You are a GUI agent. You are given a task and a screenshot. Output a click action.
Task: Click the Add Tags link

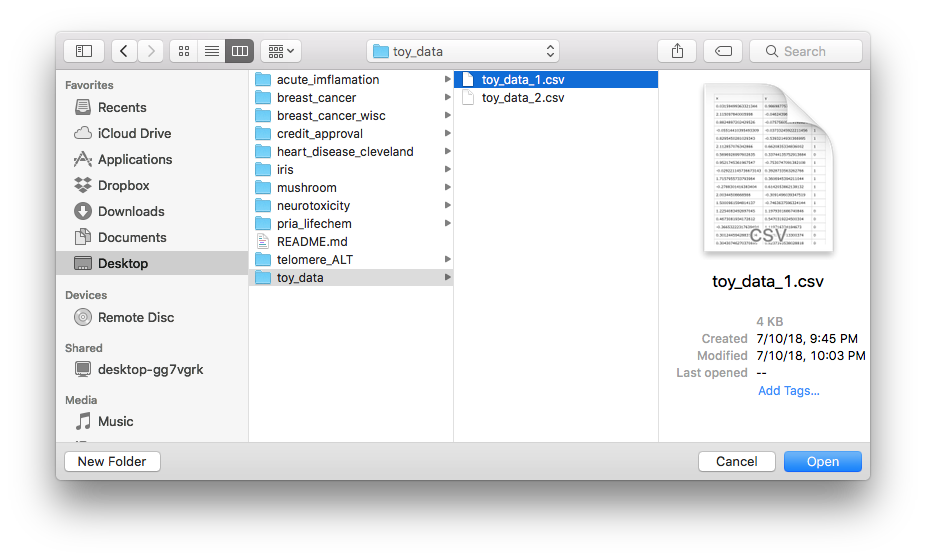(788, 391)
